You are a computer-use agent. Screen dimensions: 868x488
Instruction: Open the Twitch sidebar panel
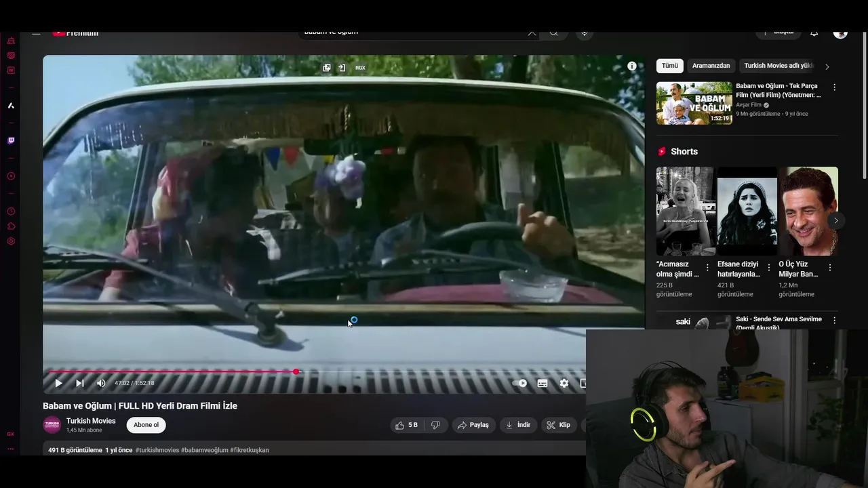coord(11,141)
